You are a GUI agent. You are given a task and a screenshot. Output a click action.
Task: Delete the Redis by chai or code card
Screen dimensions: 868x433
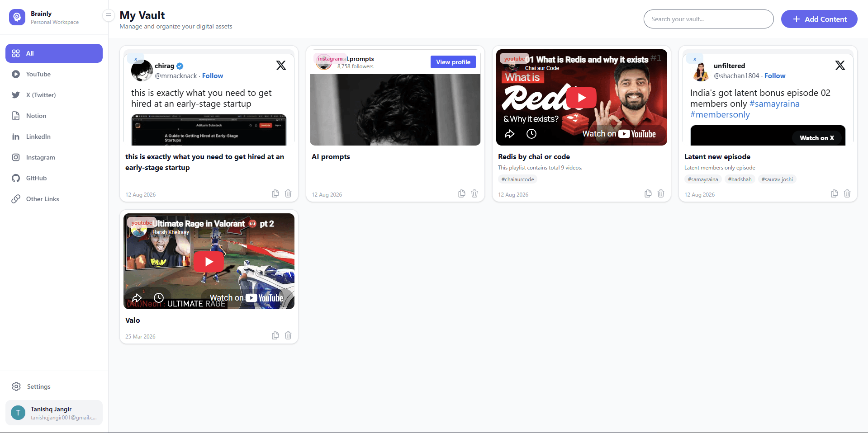661,193
